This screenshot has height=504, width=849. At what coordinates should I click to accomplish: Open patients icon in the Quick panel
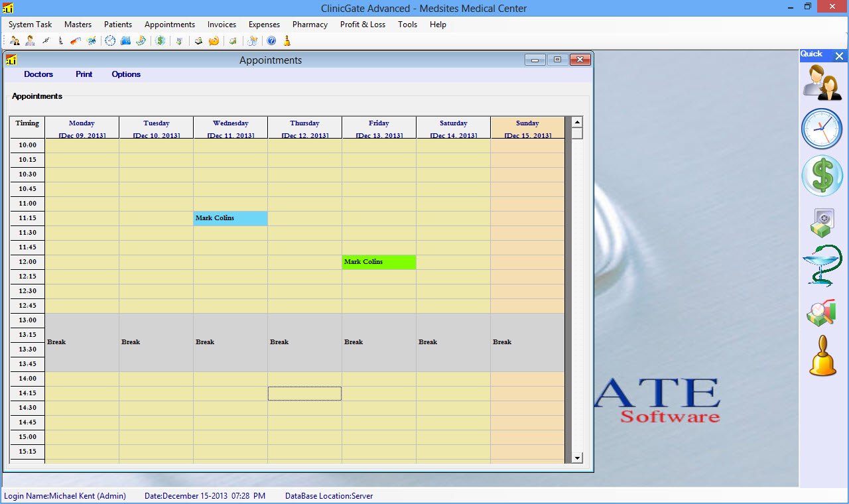click(x=822, y=82)
